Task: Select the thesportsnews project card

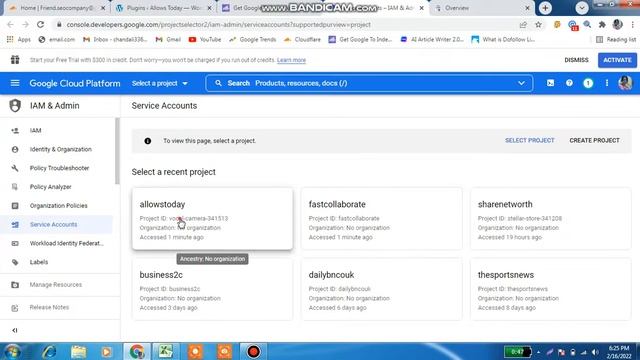Action: (551, 289)
